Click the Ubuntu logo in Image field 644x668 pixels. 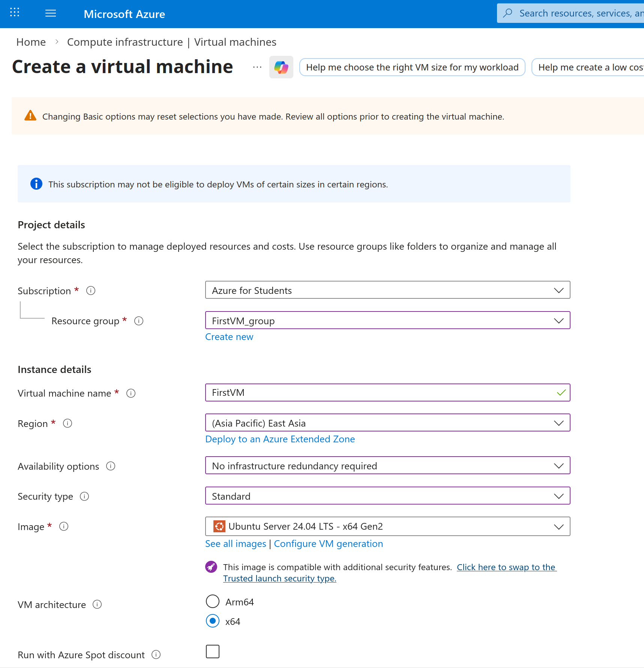point(219,526)
